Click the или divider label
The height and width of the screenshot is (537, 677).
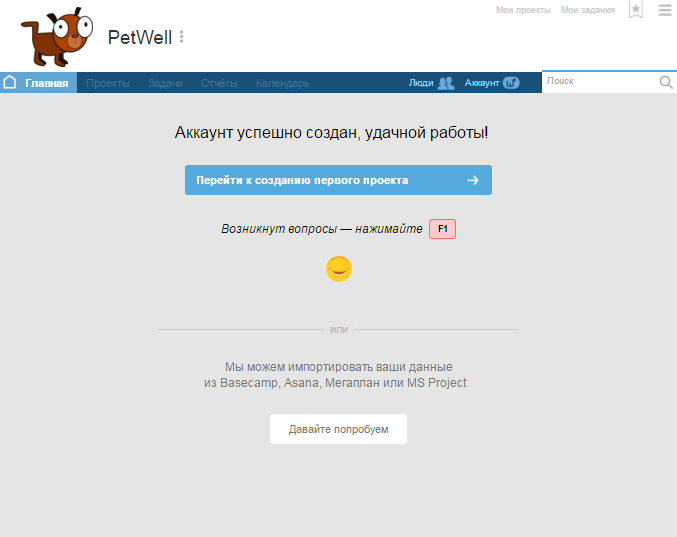click(x=339, y=330)
